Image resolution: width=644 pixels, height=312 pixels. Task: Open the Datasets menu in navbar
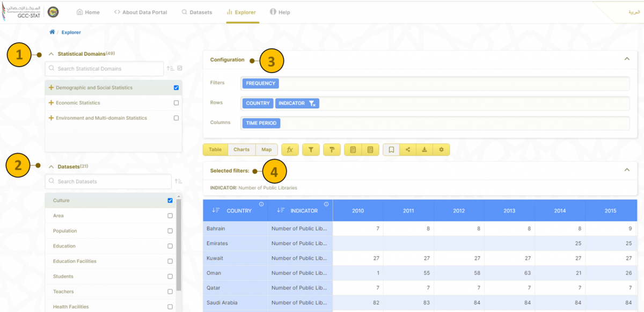[196, 12]
